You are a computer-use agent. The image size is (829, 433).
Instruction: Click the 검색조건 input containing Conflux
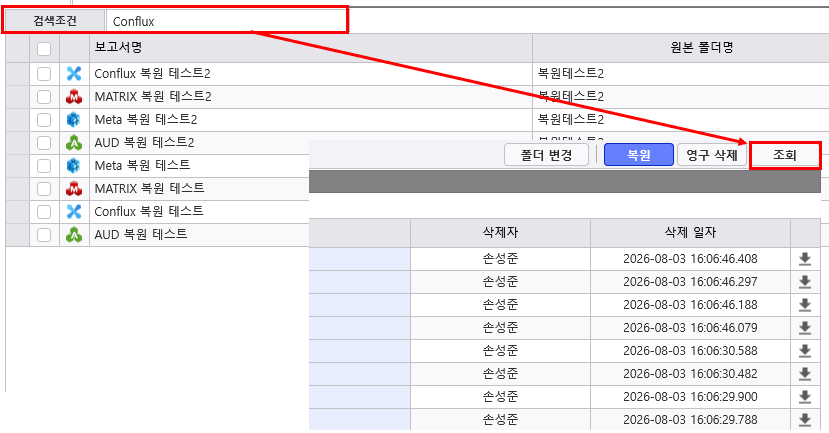[226, 21]
